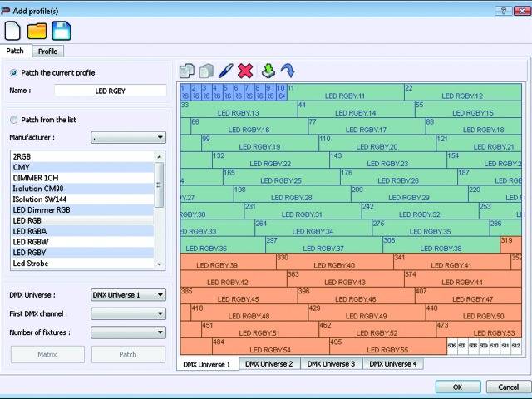Screen dimensions: 532x399
Task: Click the blue curved arrow icon
Action: pos(287,71)
